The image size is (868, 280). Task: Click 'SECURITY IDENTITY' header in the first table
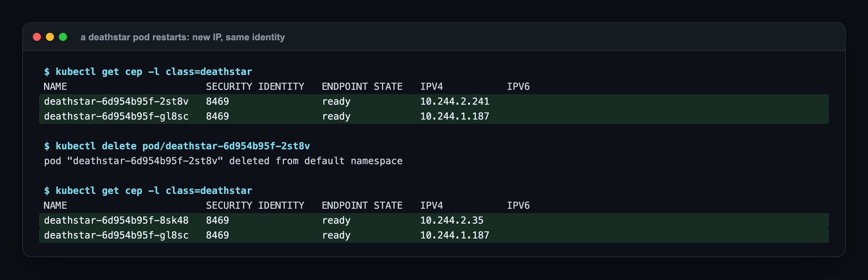point(255,86)
